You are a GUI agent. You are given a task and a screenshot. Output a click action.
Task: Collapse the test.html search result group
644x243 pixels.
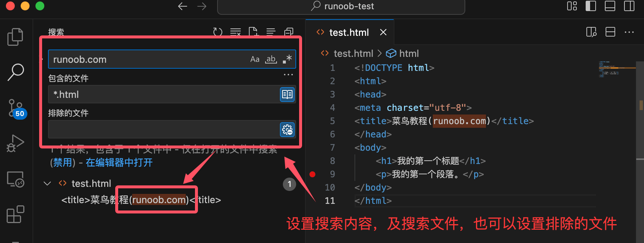(47, 184)
